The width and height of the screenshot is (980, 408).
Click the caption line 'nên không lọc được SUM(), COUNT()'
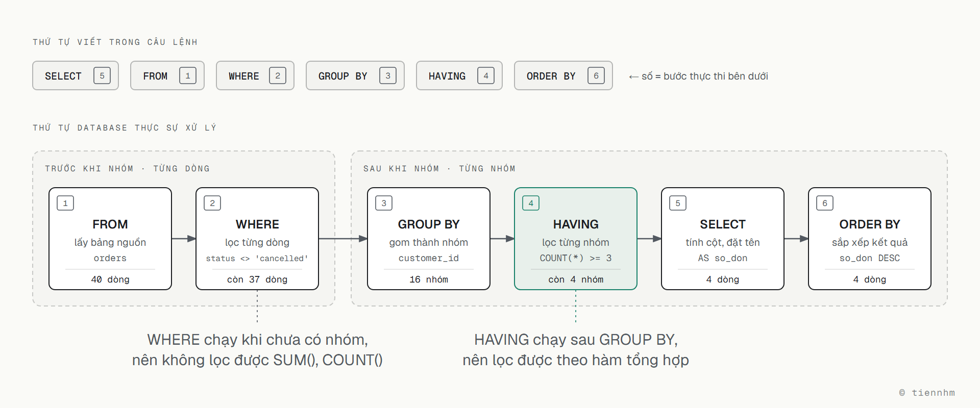(257, 360)
